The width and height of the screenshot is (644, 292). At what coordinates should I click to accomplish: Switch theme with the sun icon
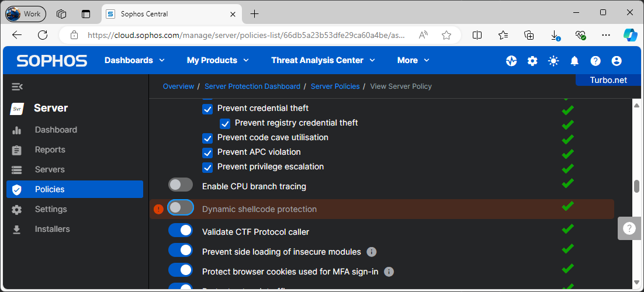click(x=553, y=61)
